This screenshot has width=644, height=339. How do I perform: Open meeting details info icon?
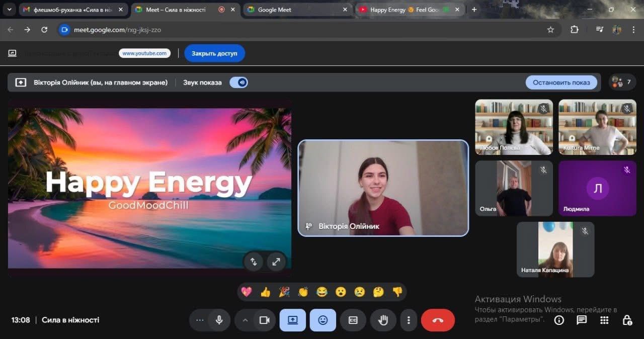click(x=559, y=320)
